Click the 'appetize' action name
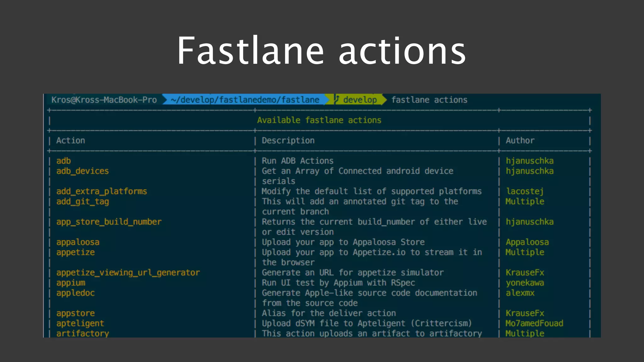The width and height of the screenshot is (644, 362). click(x=75, y=252)
